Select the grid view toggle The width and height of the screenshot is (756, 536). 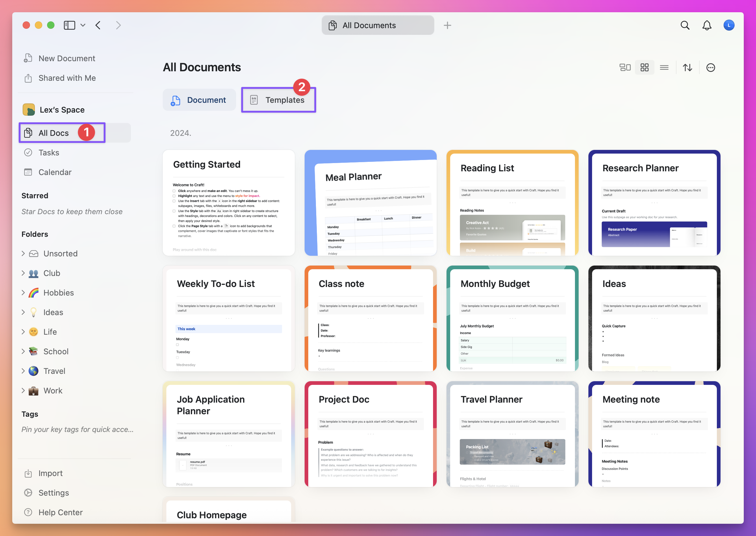pos(644,67)
